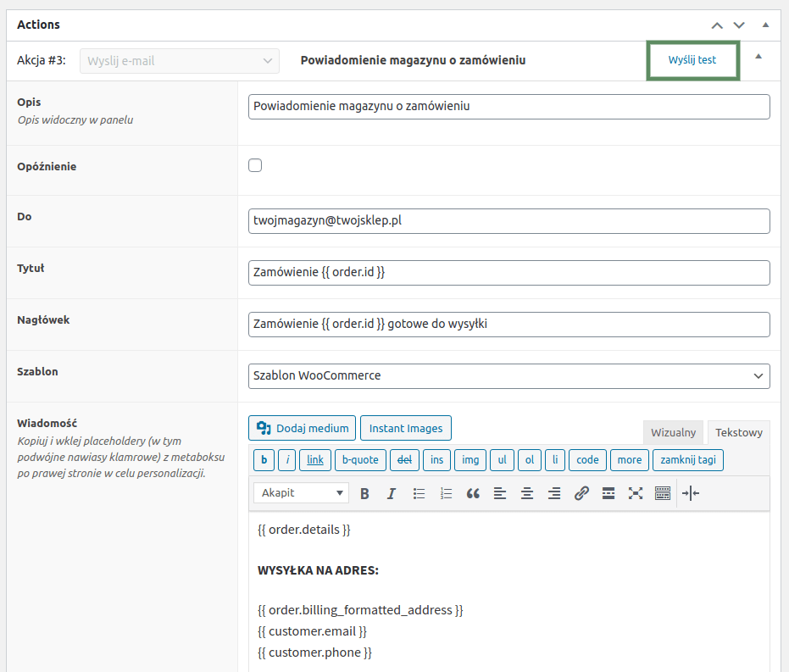Collapse the Akcja #3 section arrow
Viewport: 789px width, 672px height.
point(758,57)
